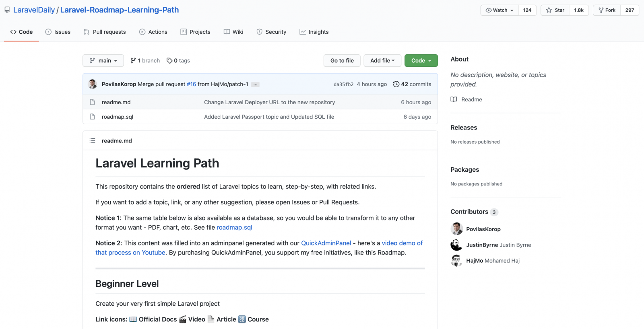Image resolution: width=644 pixels, height=329 pixels.
Task: Open the Add file dropdown
Action: [x=382, y=61]
